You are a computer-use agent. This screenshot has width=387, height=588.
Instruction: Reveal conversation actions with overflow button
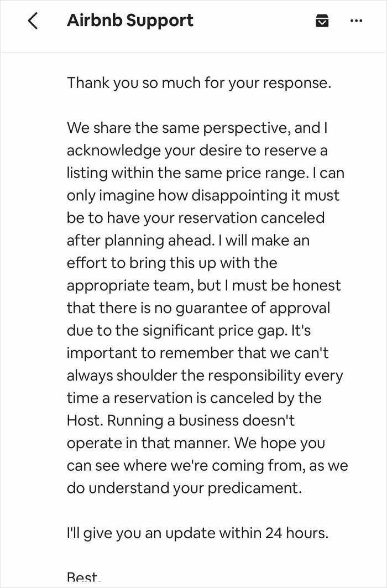(357, 21)
